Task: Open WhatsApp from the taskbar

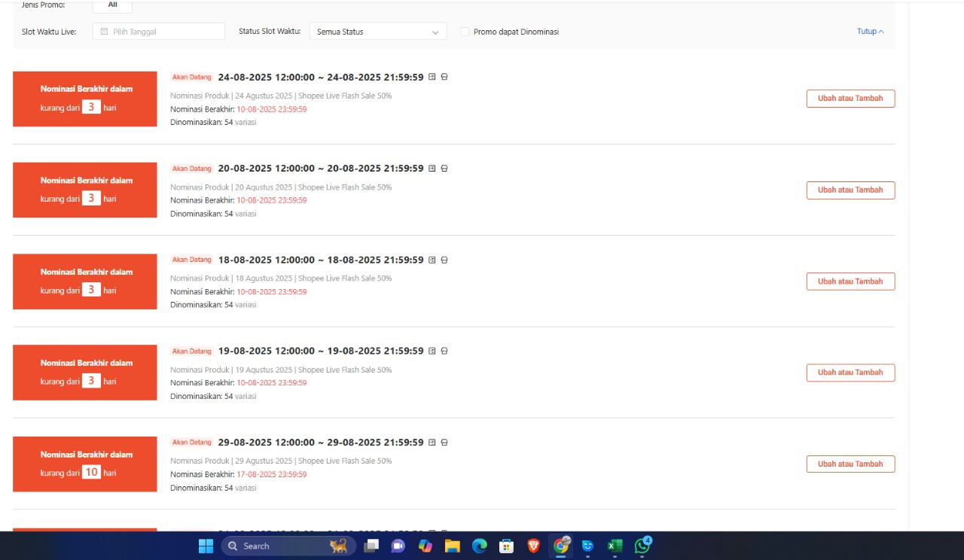Action: tap(642, 546)
